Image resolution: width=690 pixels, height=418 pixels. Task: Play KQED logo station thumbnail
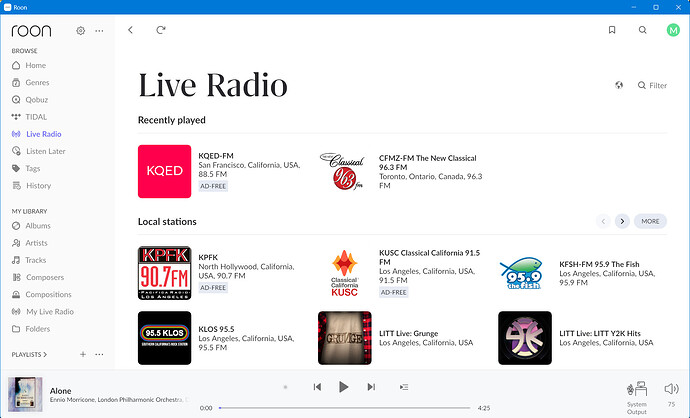click(x=165, y=171)
